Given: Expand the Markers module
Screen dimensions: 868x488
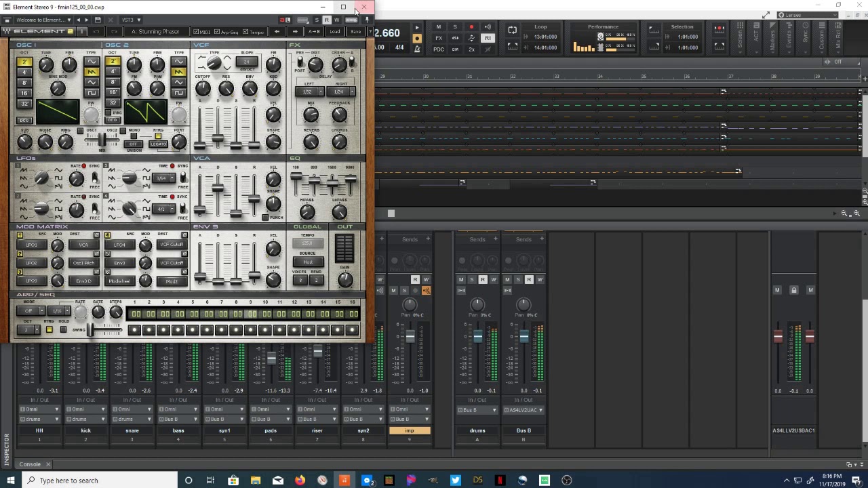Looking at the screenshot, I should [x=772, y=38].
